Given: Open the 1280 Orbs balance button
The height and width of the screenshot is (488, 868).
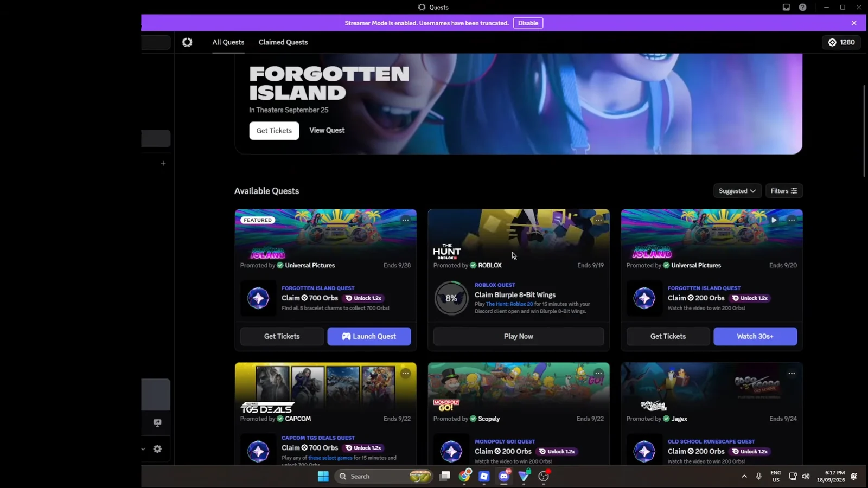Looking at the screenshot, I should [x=841, y=42].
